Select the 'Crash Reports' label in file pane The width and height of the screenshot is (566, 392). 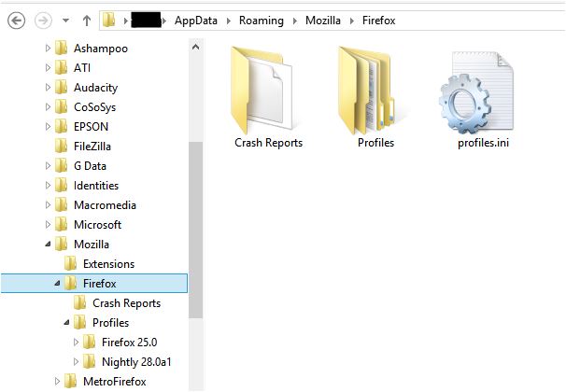(x=269, y=143)
